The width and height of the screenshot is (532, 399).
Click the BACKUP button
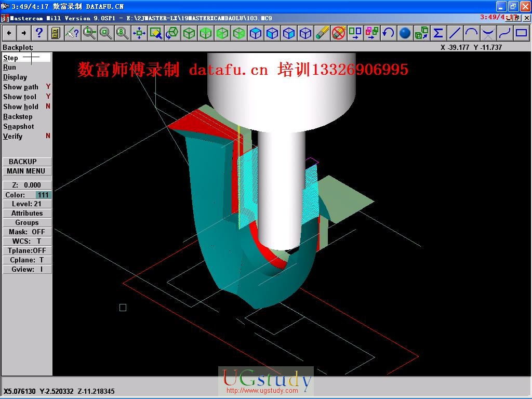[27, 162]
